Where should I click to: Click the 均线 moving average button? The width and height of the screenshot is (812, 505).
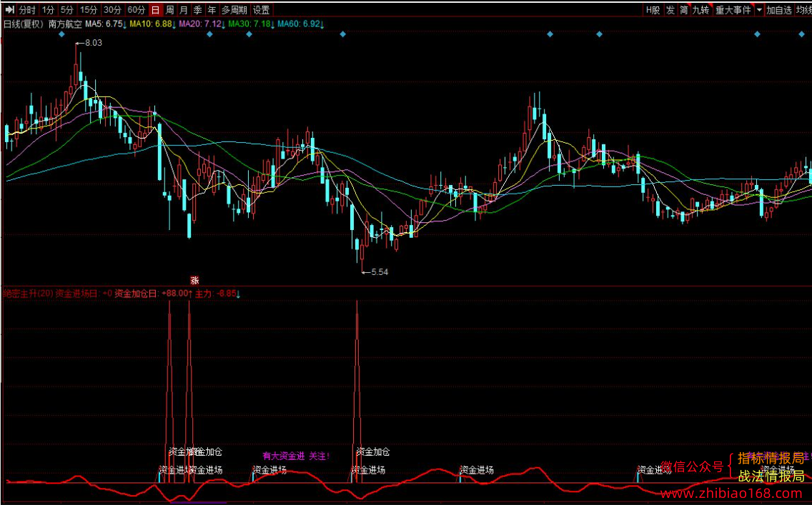(803, 10)
